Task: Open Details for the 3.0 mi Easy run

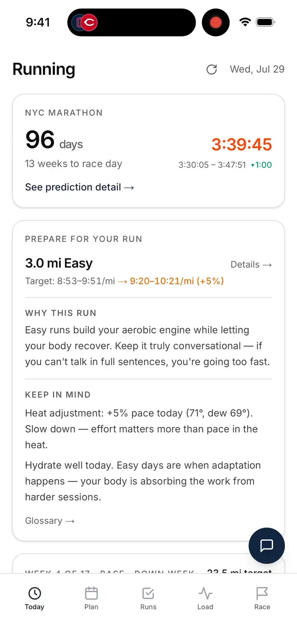Action: pyautogui.click(x=251, y=264)
